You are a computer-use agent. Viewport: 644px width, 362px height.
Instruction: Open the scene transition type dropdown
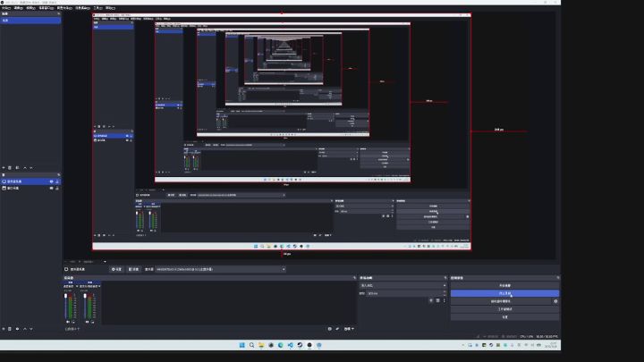pos(403,285)
